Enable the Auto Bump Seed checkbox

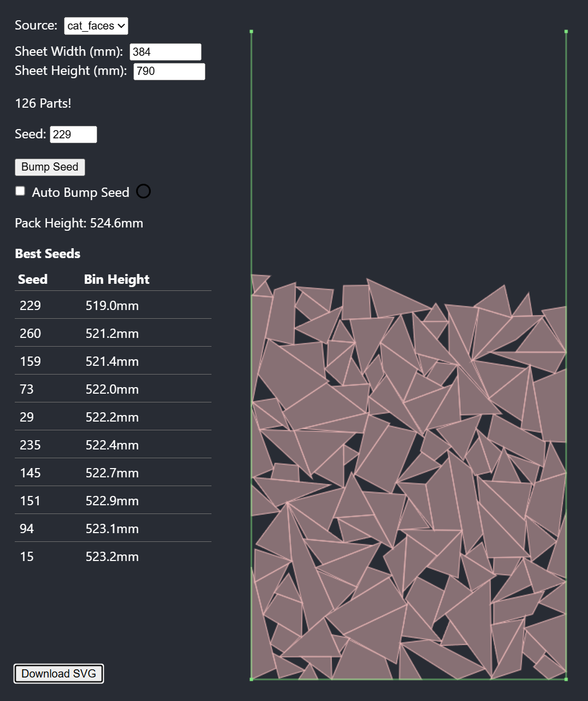[20, 191]
